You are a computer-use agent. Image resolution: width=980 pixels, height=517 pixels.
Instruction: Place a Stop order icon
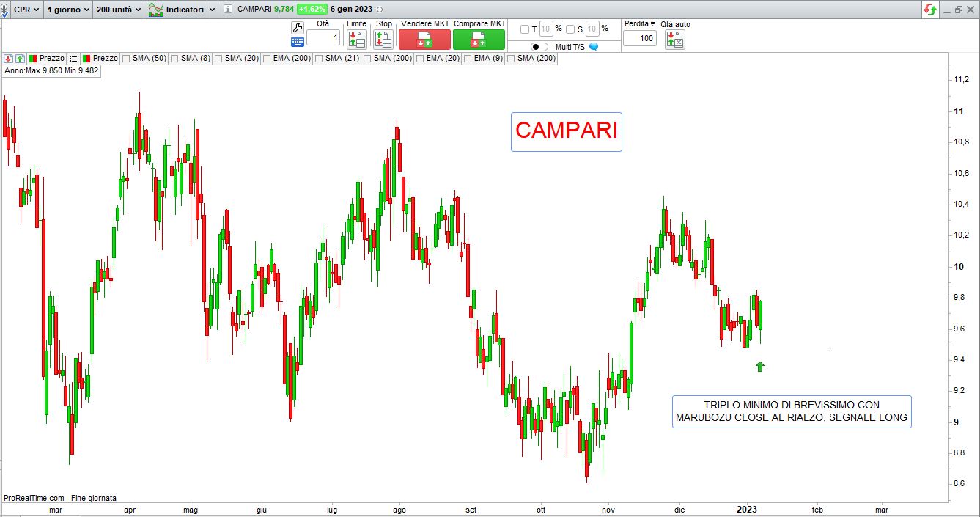point(383,39)
